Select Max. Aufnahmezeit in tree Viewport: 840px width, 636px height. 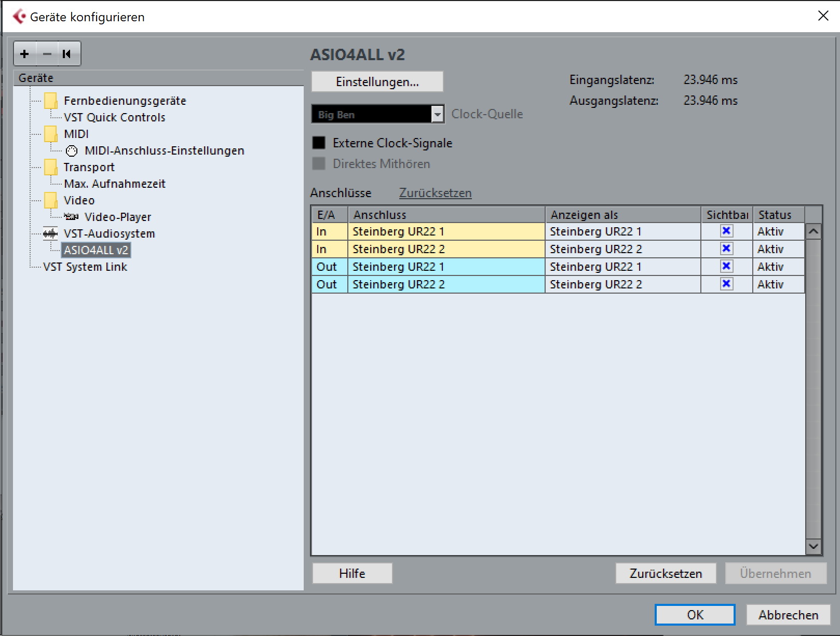[x=114, y=184]
